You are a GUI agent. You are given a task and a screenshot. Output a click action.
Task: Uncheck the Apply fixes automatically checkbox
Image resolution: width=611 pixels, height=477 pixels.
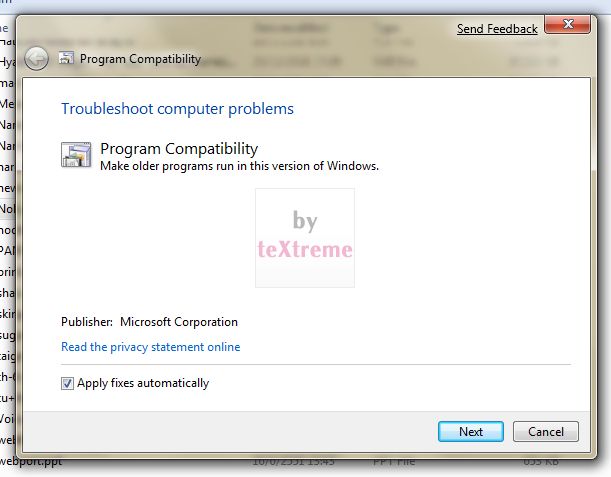pos(67,383)
